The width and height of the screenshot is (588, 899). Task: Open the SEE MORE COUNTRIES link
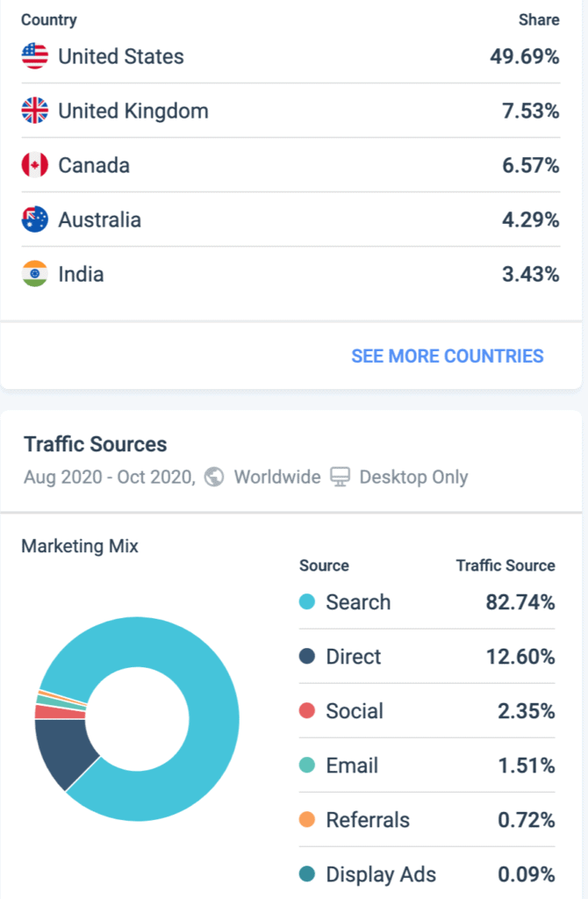448,356
